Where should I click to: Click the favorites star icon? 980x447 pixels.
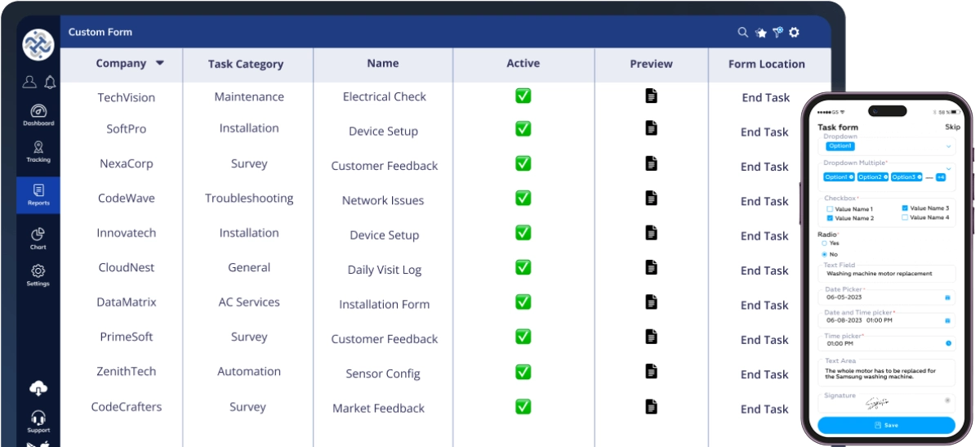point(760,33)
